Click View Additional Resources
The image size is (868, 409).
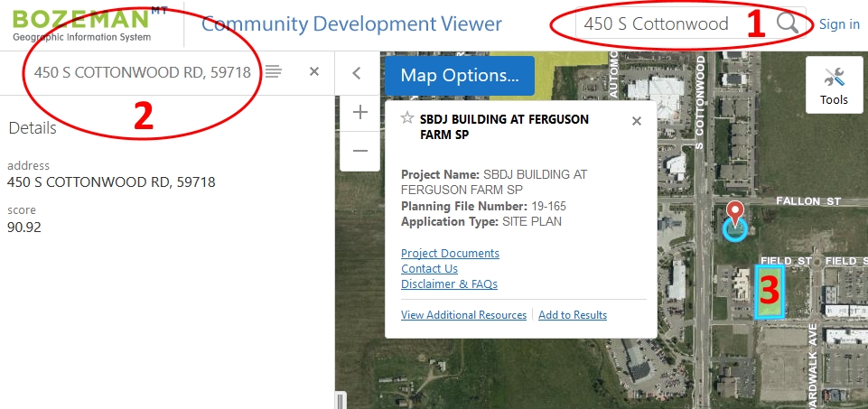coord(463,315)
